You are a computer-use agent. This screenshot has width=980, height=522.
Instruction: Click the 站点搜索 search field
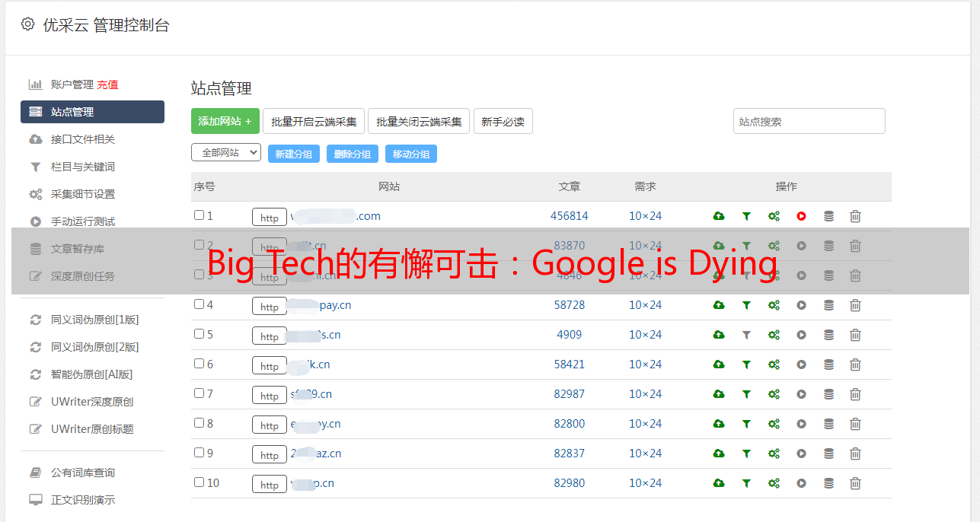point(809,121)
